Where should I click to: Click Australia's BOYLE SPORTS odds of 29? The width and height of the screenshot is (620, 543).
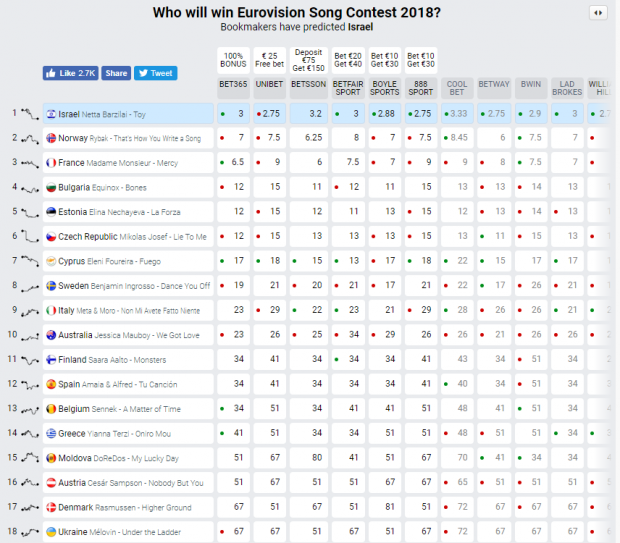pos(384,335)
